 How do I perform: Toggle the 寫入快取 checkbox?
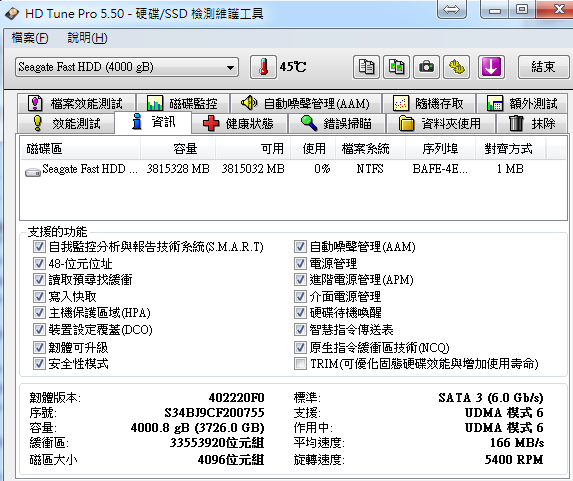[39, 296]
